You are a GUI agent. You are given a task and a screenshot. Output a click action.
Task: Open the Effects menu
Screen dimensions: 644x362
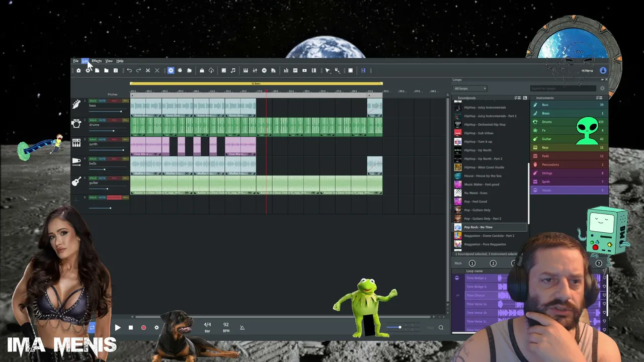point(97,61)
